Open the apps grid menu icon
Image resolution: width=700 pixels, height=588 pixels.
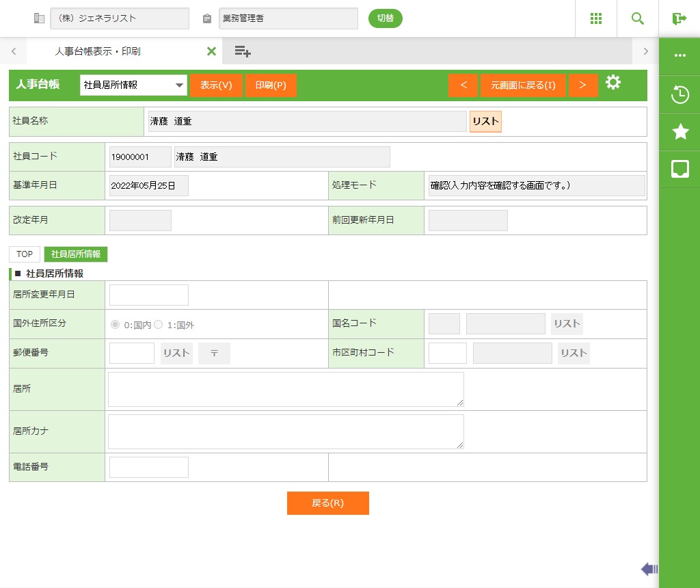595,18
